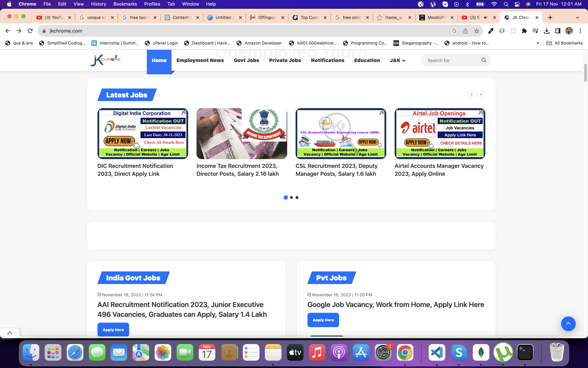Open Chrome three-dot menu

click(580, 31)
